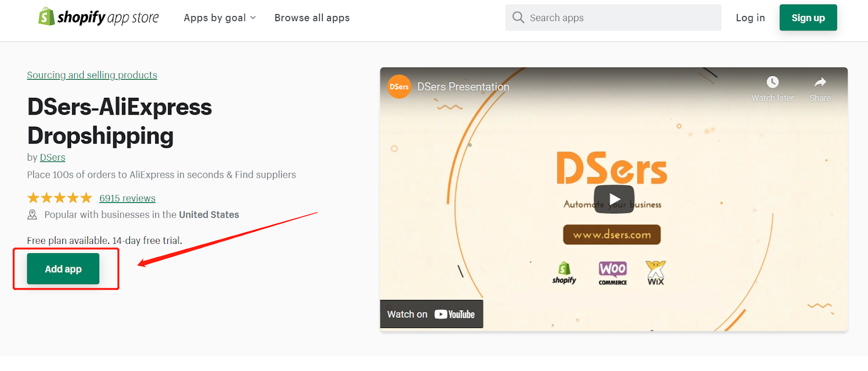Click the search magnifier icon
Screen dimensions: 868x371
518,17
